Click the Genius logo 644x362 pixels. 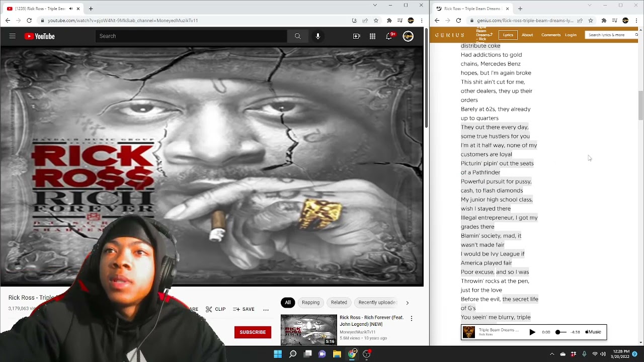point(450,35)
